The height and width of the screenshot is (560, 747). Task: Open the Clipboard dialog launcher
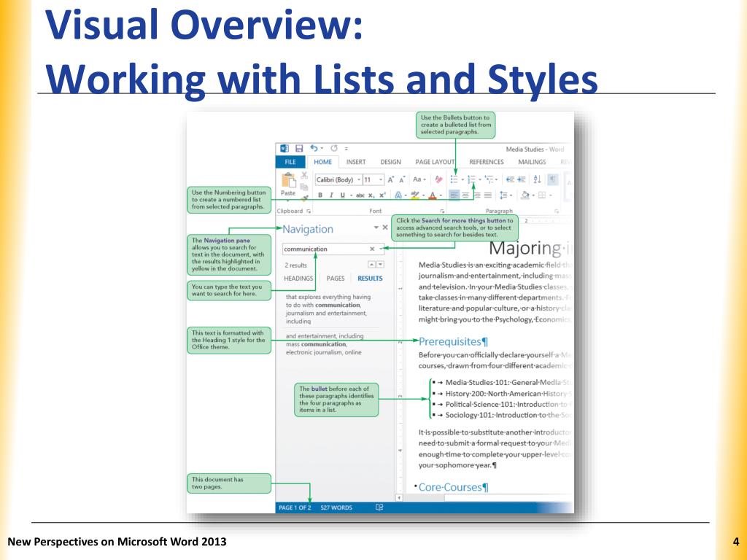pyautogui.click(x=309, y=211)
